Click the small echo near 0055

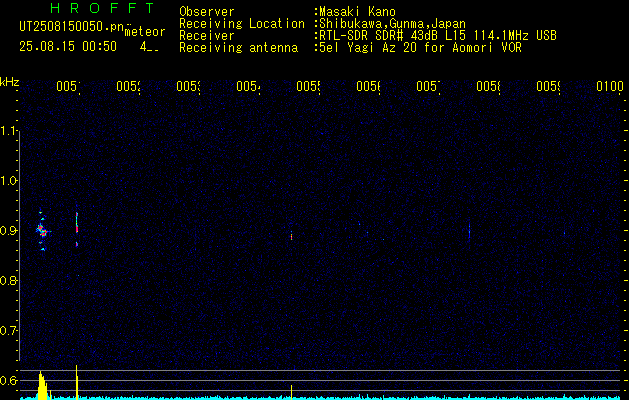292,236
